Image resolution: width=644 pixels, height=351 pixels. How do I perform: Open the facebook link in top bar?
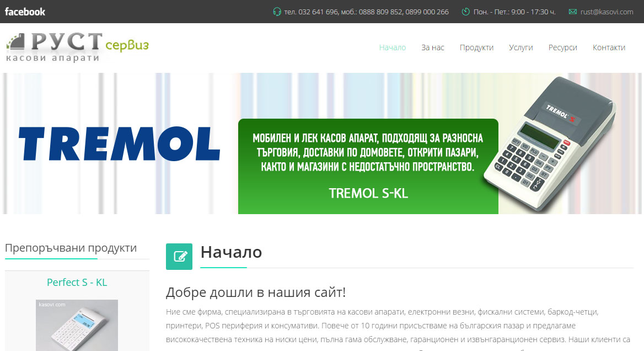(x=25, y=12)
